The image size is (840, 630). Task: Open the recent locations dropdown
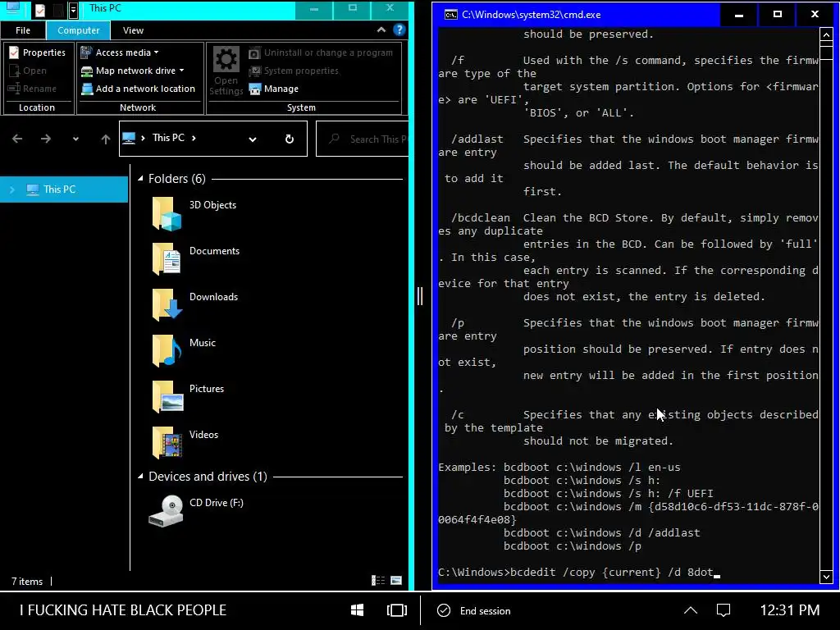pos(75,139)
